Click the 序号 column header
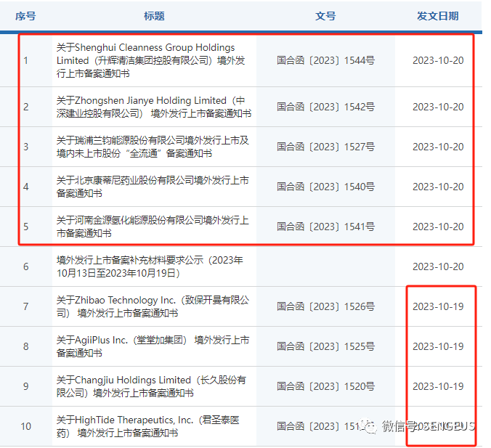491x448 pixels. point(25,16)
